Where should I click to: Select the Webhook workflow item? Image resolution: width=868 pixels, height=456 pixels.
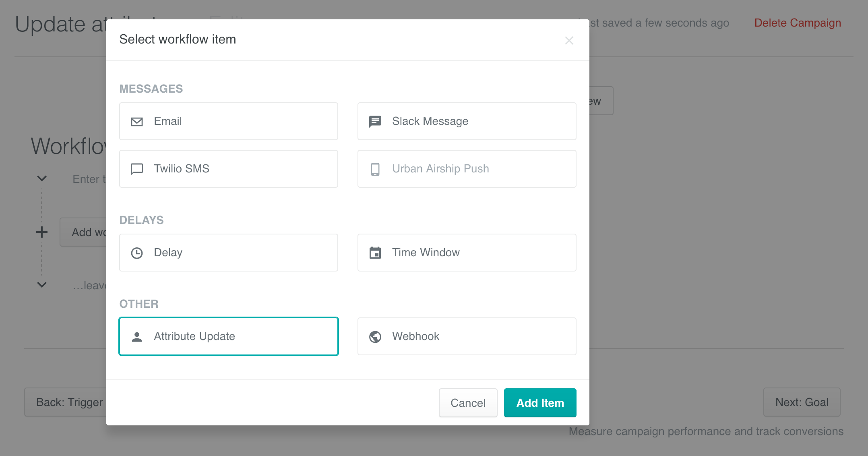(467, 336)
